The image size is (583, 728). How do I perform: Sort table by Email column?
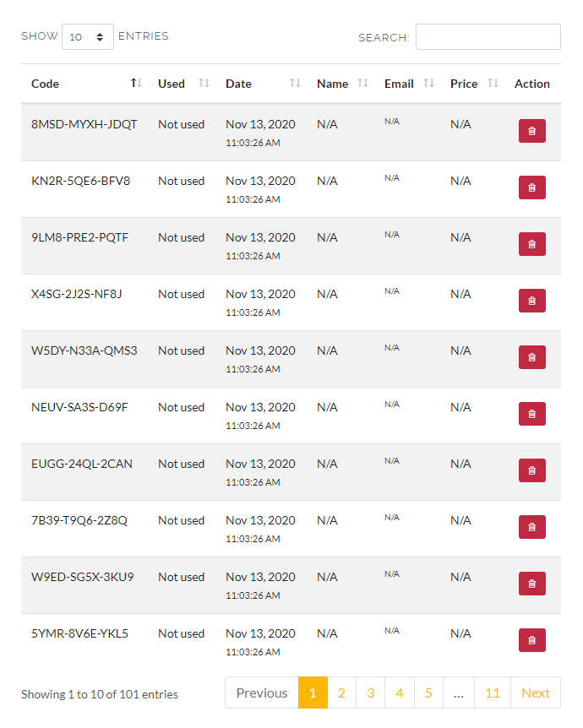point(408,84)
